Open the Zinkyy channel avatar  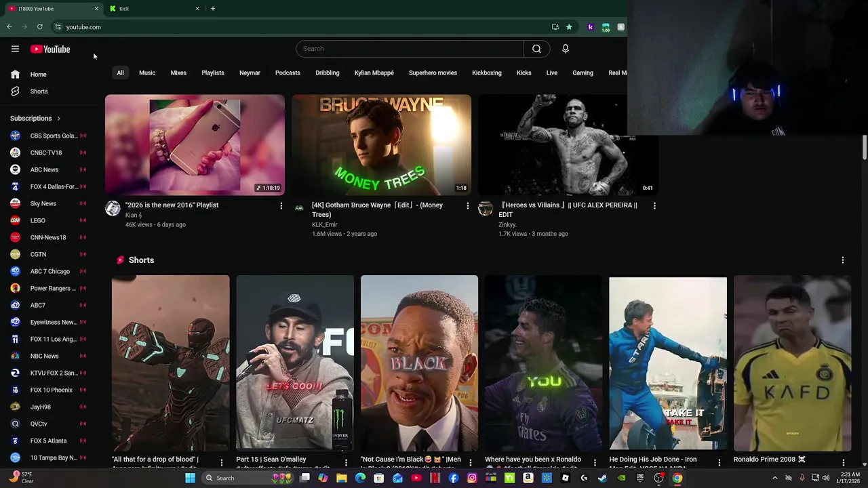pyautogui.click(x=486, y=209)
